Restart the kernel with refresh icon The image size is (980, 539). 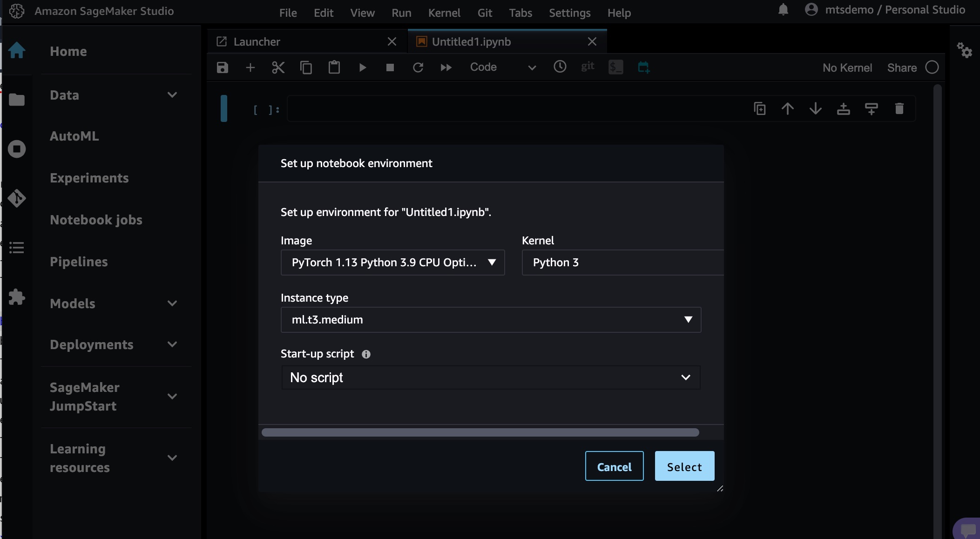[418, 67]
